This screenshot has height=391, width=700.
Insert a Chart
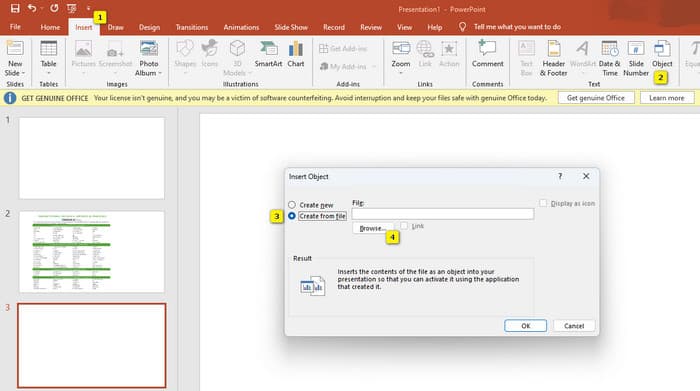click(296, 54)
